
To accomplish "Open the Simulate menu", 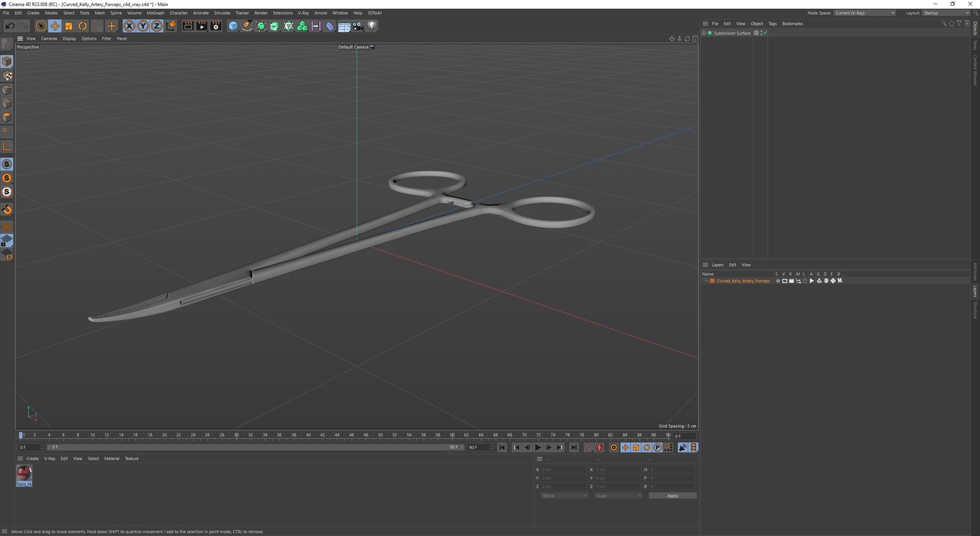I will pyautogui.click(x=222, y=13).
